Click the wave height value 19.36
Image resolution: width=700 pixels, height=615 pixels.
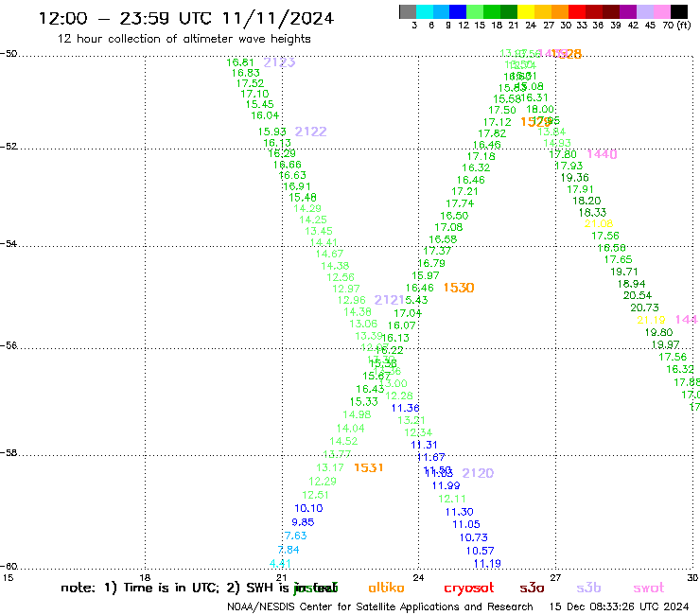tap(574, 177)
